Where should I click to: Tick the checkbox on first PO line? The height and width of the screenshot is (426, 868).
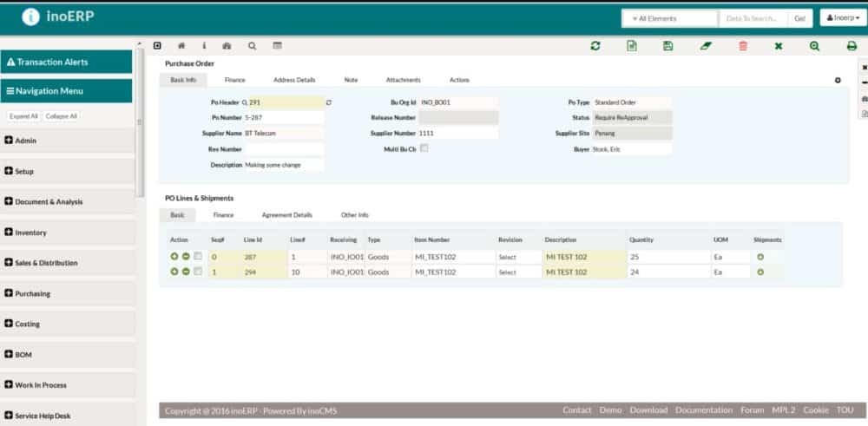pos(198,257)
